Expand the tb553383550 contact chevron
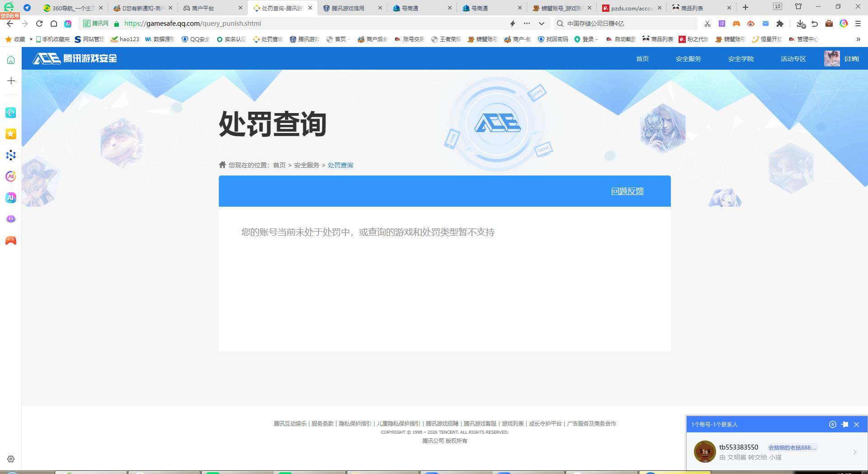The width and height of the screenshot is (868, 474). pos(855,452)
